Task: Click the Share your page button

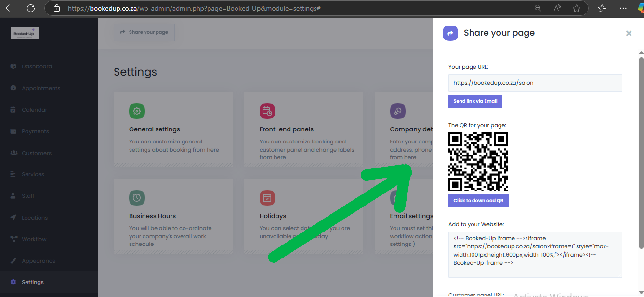Action: [x=144, y=32]
